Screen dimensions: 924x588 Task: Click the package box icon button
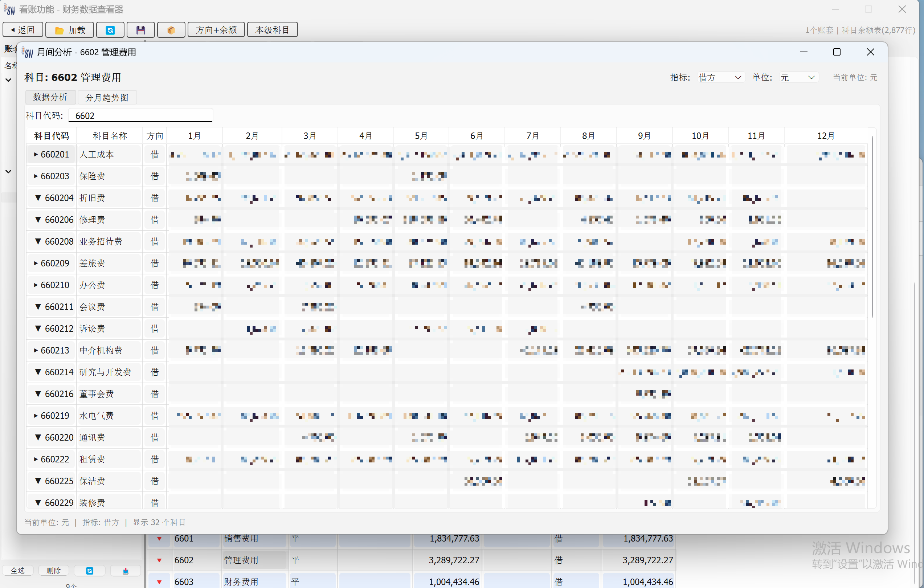(x=171, y=30)
